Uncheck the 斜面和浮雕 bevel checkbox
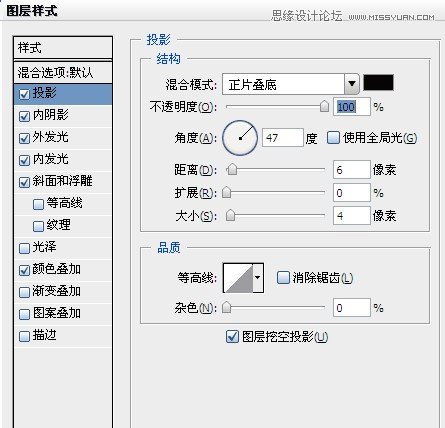 tap(24, 182)
